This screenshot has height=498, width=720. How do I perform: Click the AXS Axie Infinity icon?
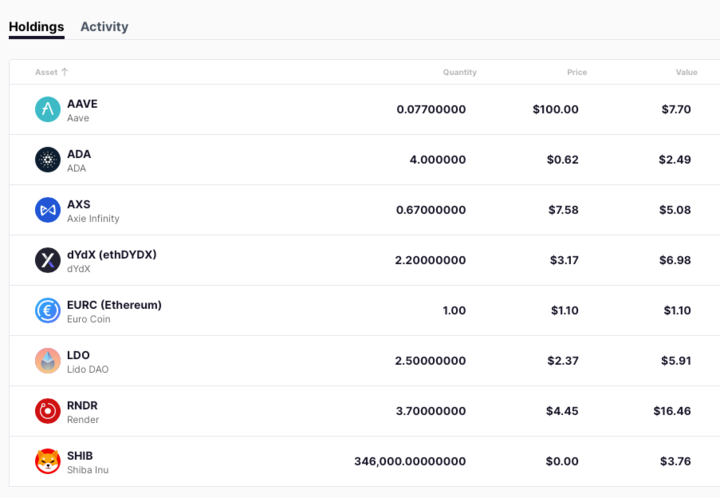point(48,210)
